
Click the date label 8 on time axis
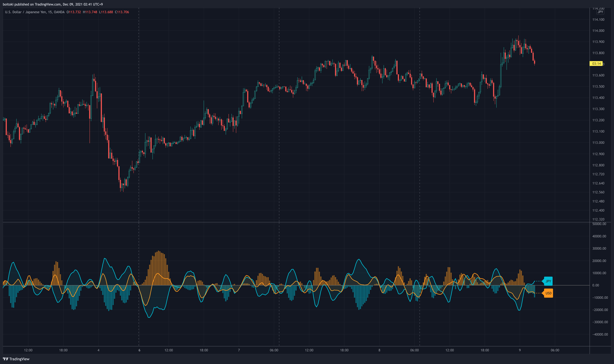click(379, 350)
